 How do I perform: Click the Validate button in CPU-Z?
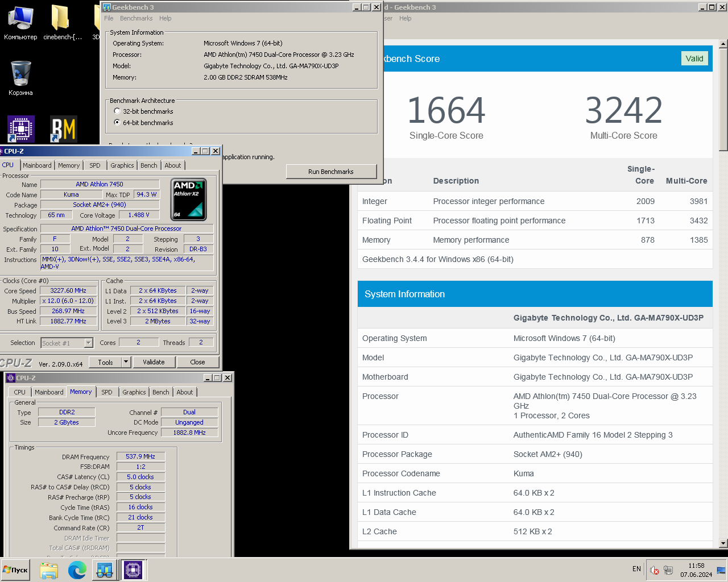point(154,362)
